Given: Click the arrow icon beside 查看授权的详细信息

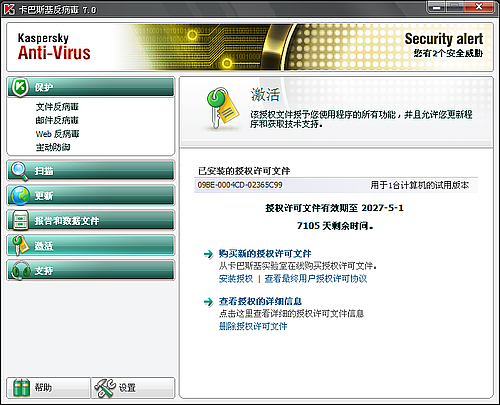Looking at the screenshot, I should click(208, 302).
